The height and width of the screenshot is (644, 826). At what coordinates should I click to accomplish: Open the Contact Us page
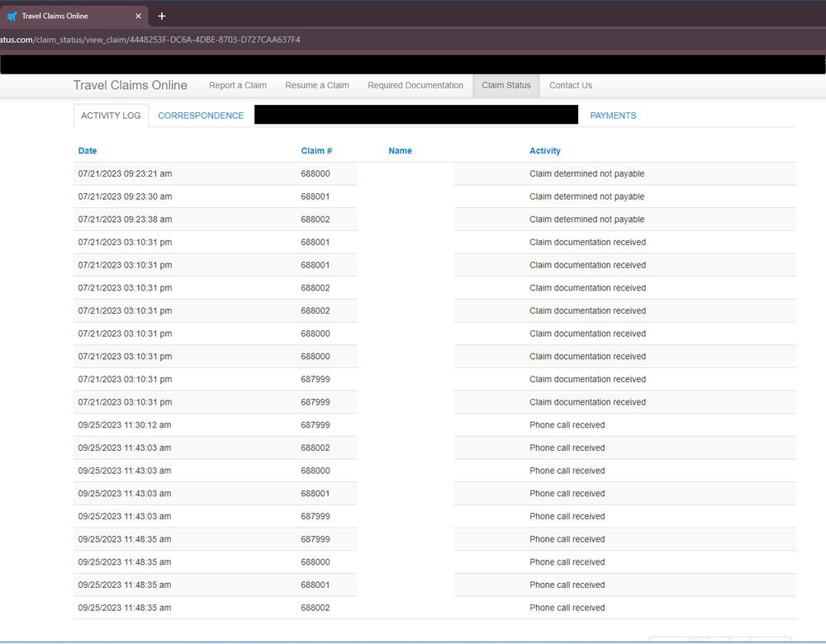pos(570,85)
